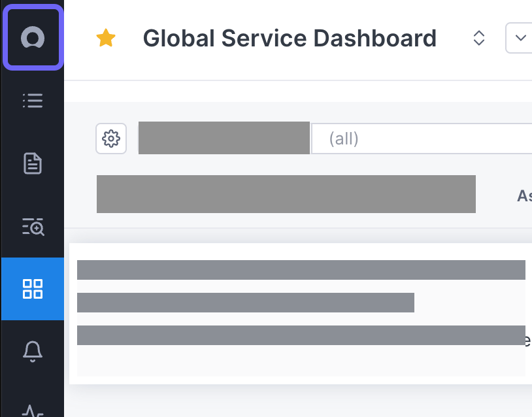Navigate to Notifications from the sidebar menu
This screenshot has height=417, width=532.
pos(33,350)
